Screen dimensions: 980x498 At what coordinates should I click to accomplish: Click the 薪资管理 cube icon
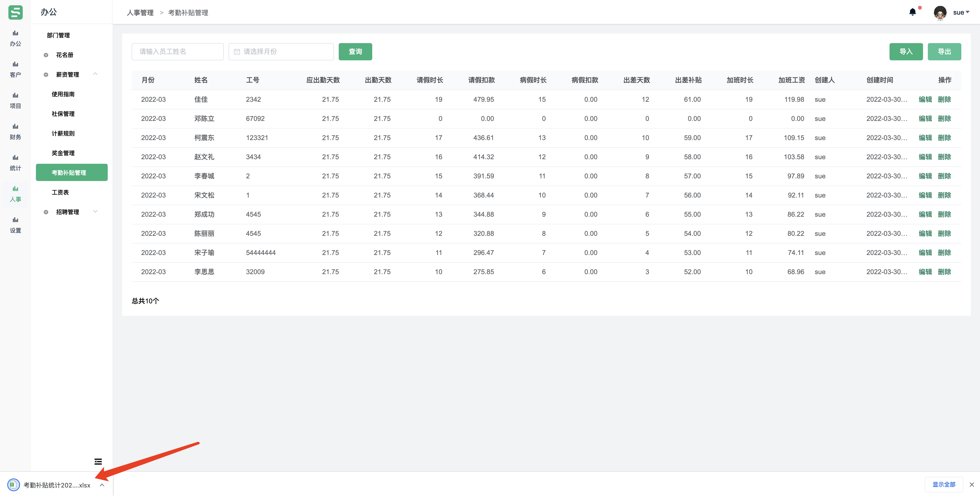(46, 74)
